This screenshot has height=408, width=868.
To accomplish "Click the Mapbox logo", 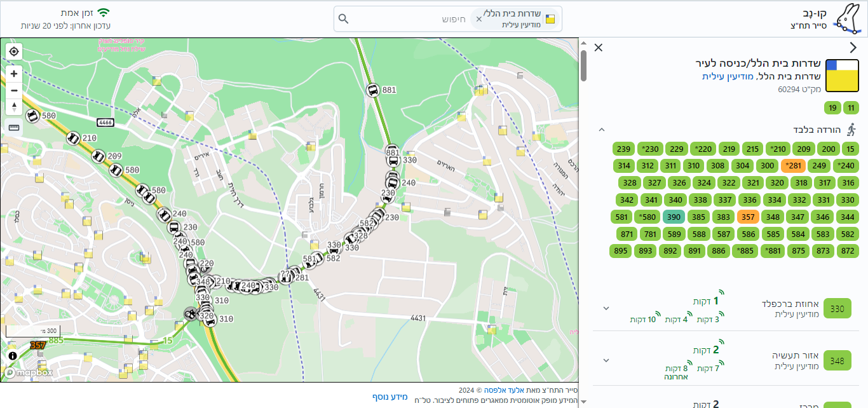I will [x=30, y=372].
